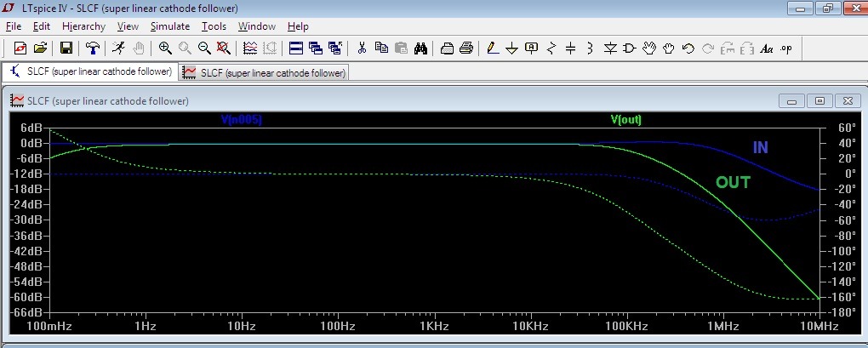
Task: Open component library gate icon
Action: coord(630,48)
